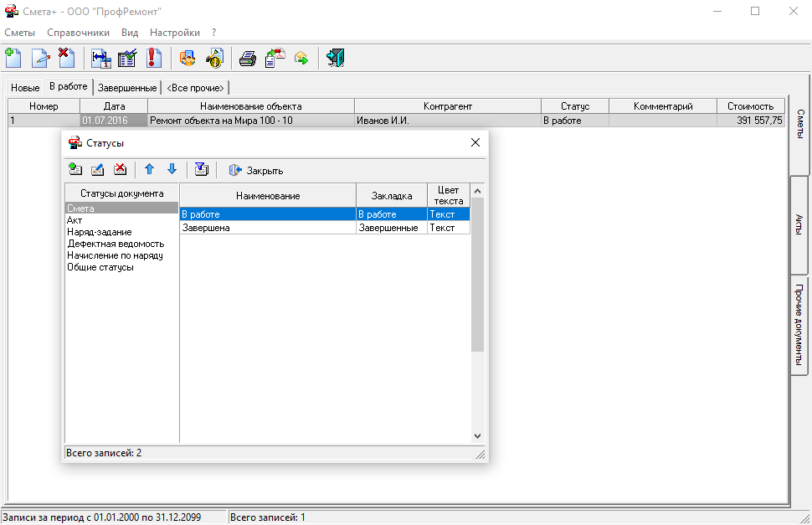Click the export to PDF icon

coord(275,58)
